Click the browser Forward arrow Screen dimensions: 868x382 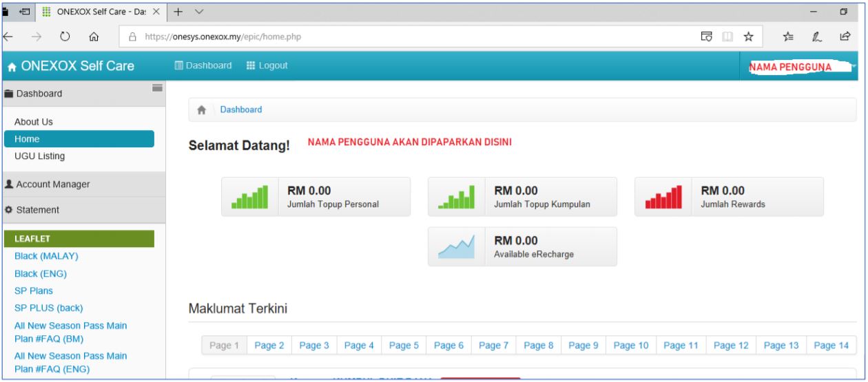click(x=37, y=36)
